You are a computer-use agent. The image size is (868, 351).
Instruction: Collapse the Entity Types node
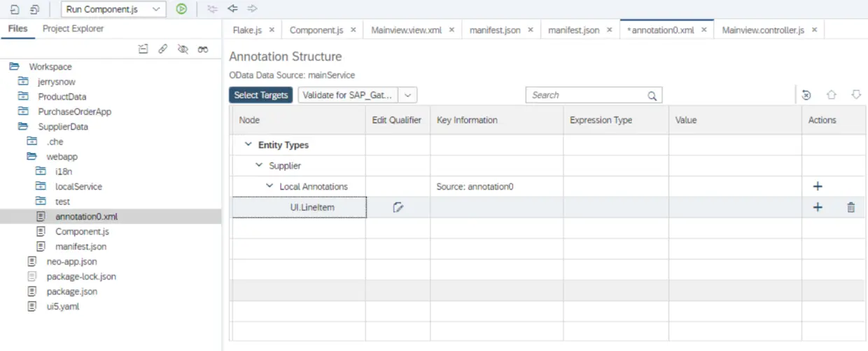(x=248, y=145)
